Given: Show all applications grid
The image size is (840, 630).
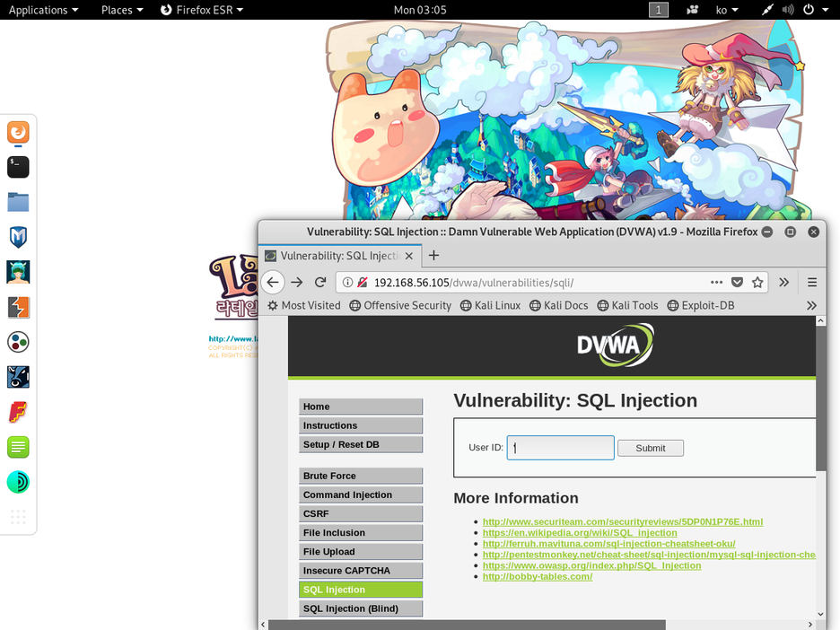Looking at the screenshot, I should pos(18,517).
